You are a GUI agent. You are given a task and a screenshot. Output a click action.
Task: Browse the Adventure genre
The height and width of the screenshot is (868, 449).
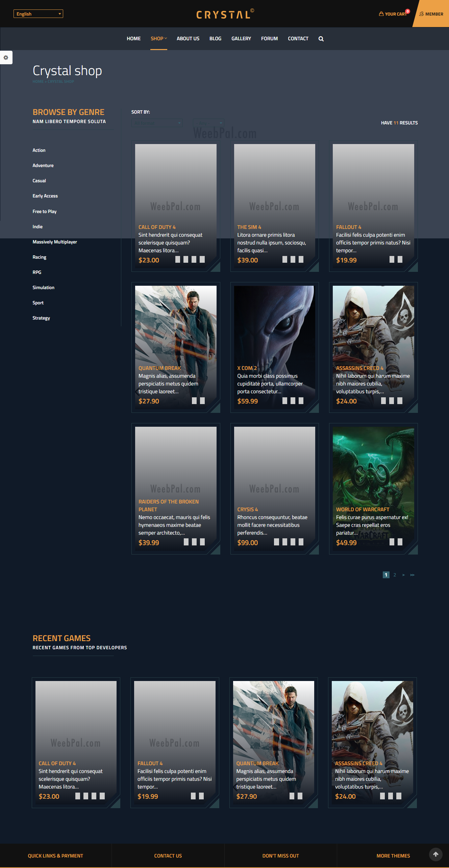[x=43, y=165]
